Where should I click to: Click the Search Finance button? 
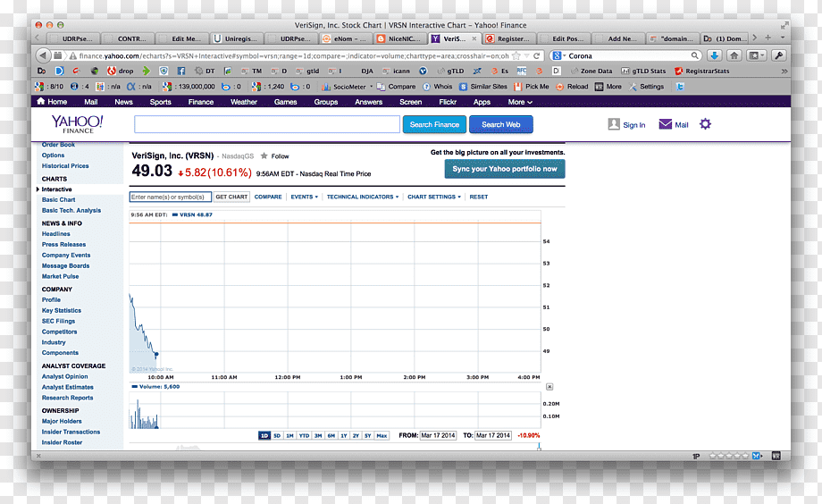pos(434,124)
